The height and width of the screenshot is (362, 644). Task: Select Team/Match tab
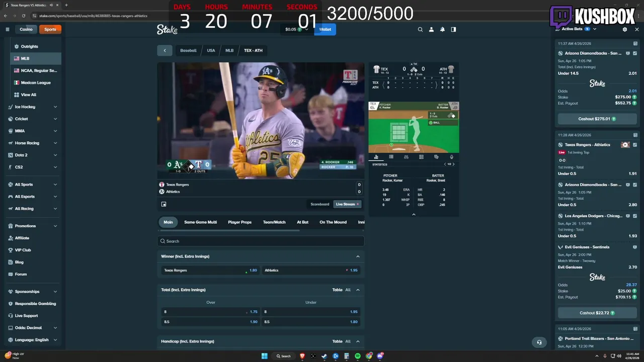pyautogui.click(x=274, y=222)
